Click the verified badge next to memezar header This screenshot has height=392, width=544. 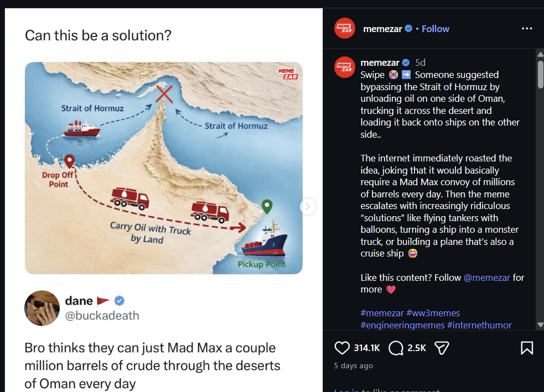(408, 29)
